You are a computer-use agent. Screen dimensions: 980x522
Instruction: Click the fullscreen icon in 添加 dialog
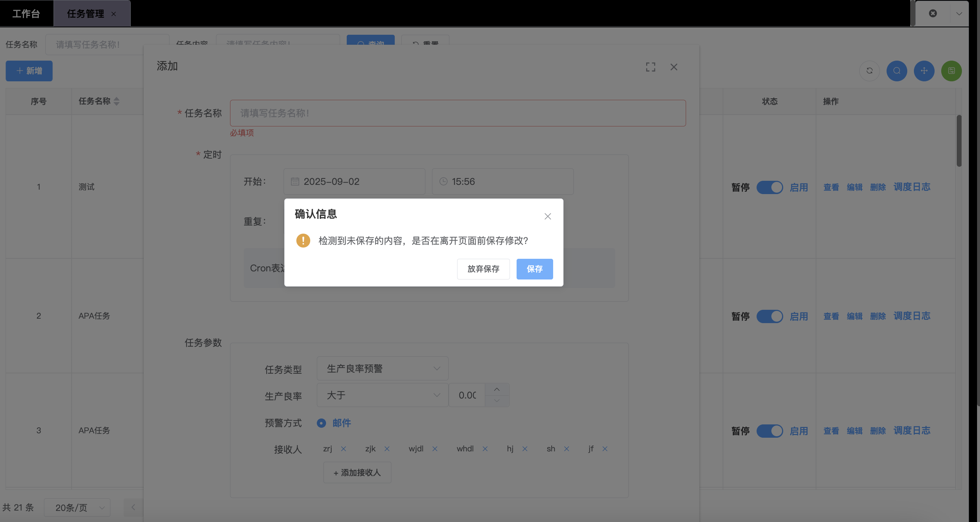(x=650, y=67)
